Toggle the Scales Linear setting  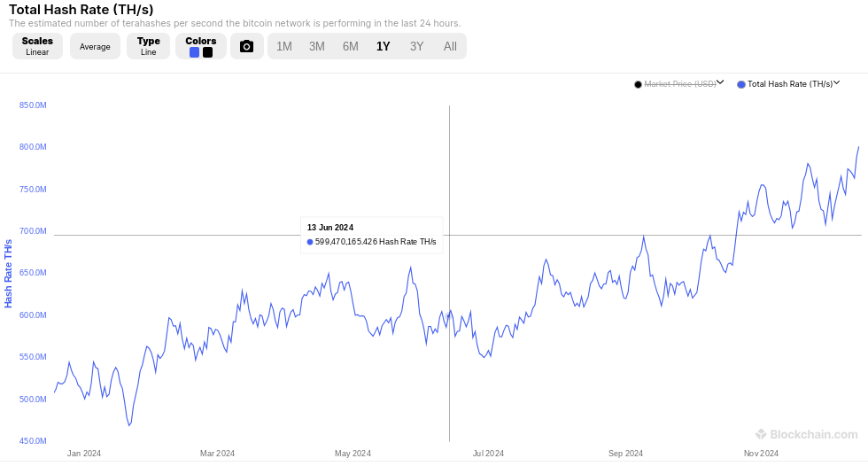pyautogui.click(x=37, y=46)
